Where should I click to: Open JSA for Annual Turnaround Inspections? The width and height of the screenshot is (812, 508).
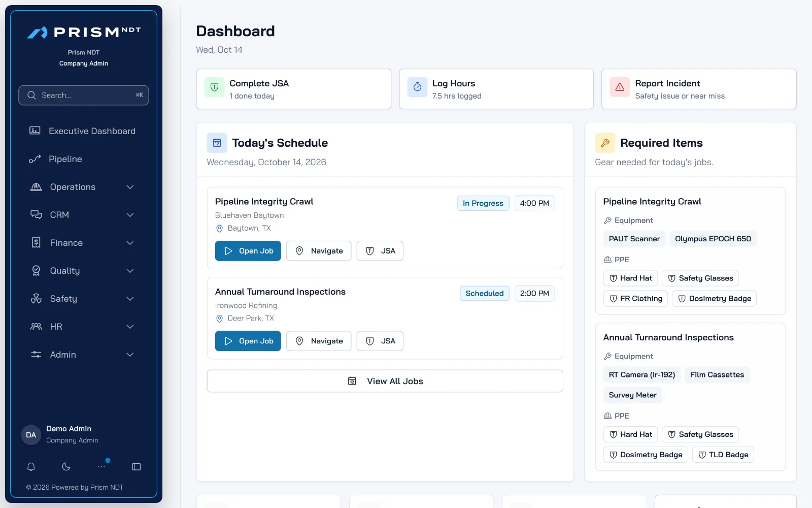pos(380,341)
